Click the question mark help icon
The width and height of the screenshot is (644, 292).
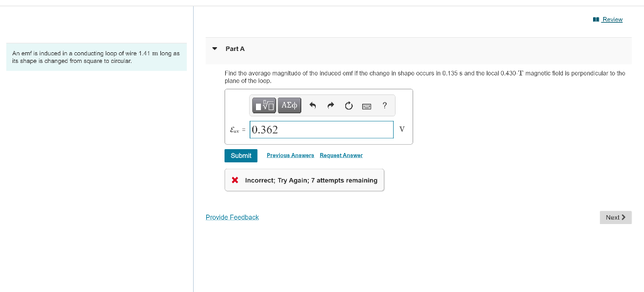(384, 105)
